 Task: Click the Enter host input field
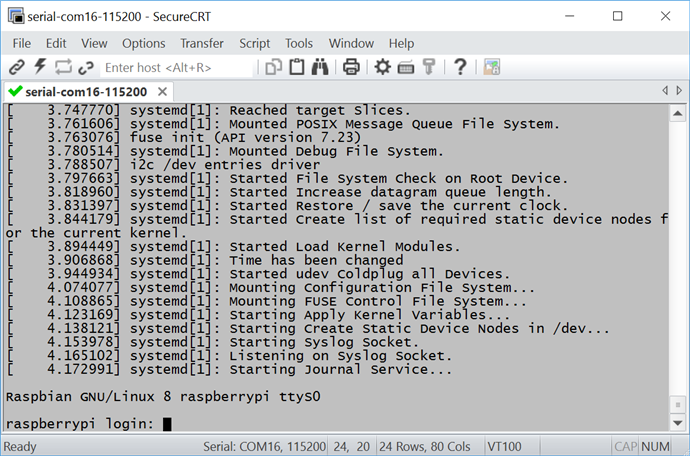click(178, 67)
